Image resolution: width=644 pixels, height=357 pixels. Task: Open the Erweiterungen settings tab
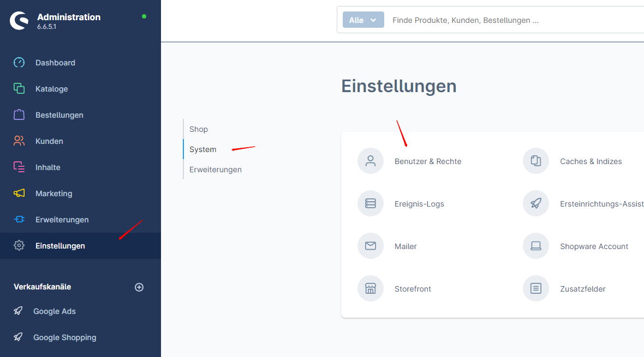pyautogui.click(x=216, y=170)
